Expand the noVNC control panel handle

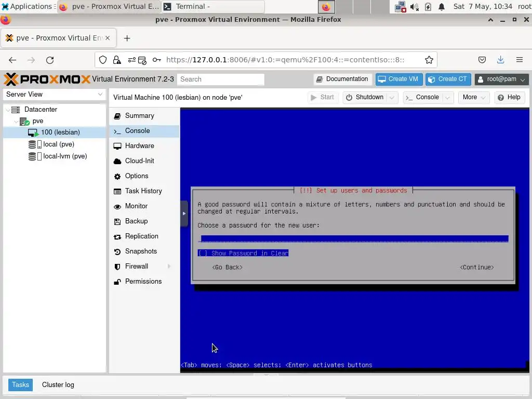pos(184,214)
